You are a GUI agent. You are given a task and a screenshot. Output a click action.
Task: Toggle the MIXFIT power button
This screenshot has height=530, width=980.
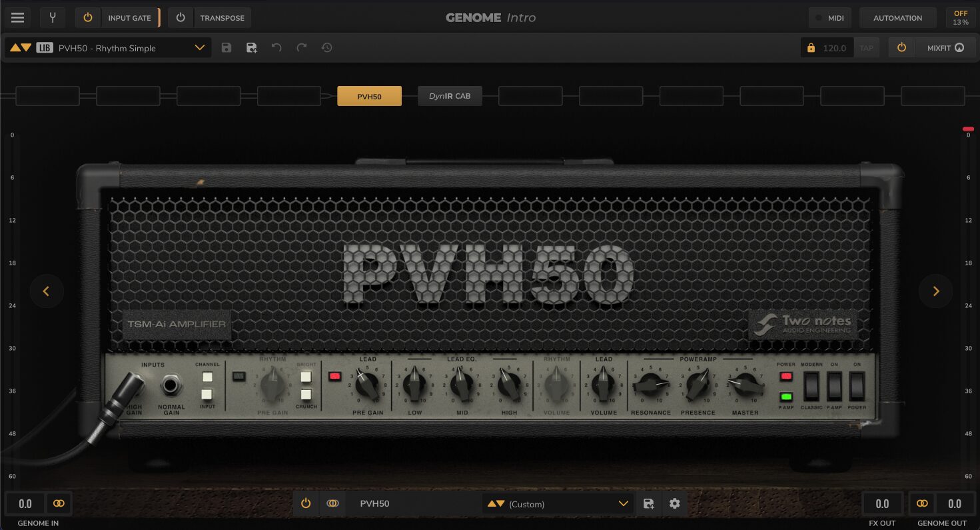click(x=901, y=48)
